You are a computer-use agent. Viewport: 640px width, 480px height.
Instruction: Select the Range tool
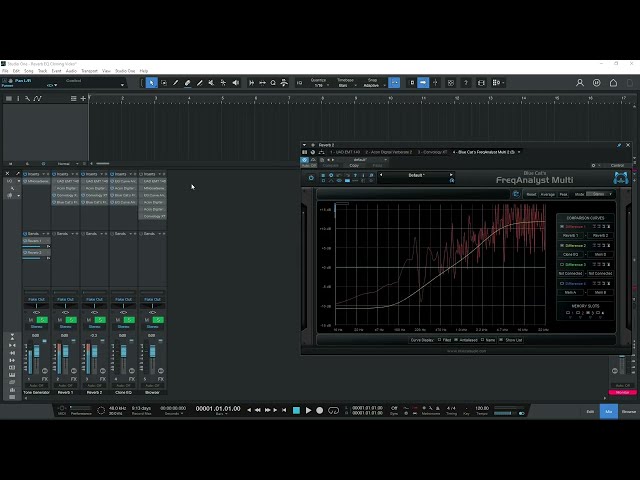164,83
